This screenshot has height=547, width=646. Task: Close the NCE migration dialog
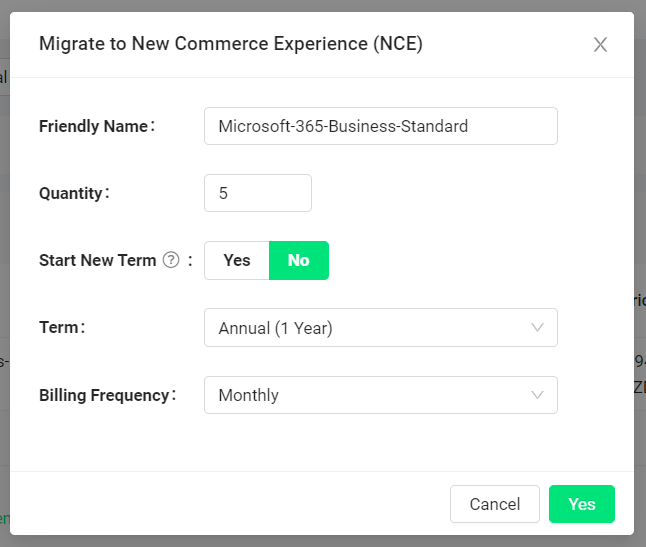pyautogui.click(x=600, y=44)
